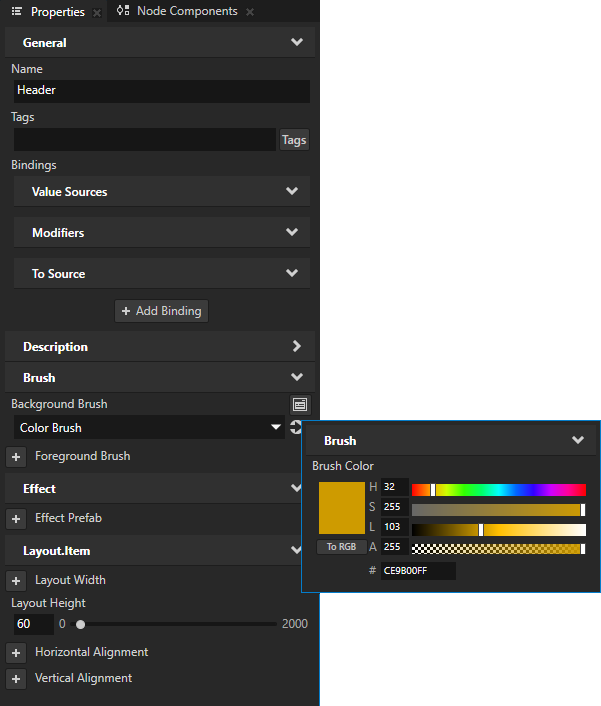
Task: Click the Brush Color preview swatch
Action: pyautogui.click(x=342, y=508)
